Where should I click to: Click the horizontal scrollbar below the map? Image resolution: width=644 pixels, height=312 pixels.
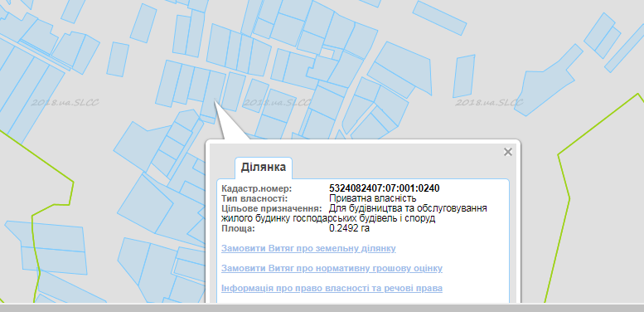[x=322, y=308]
